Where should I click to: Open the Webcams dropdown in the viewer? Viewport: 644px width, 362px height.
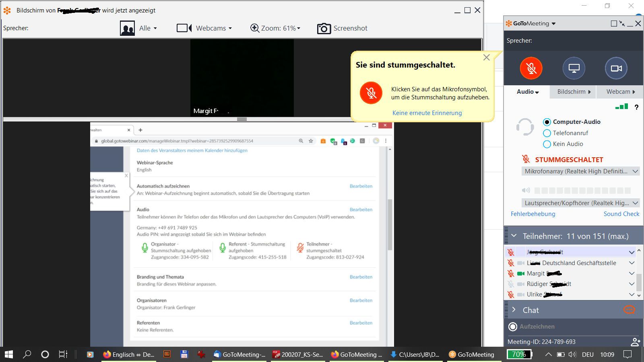point(204,28)
